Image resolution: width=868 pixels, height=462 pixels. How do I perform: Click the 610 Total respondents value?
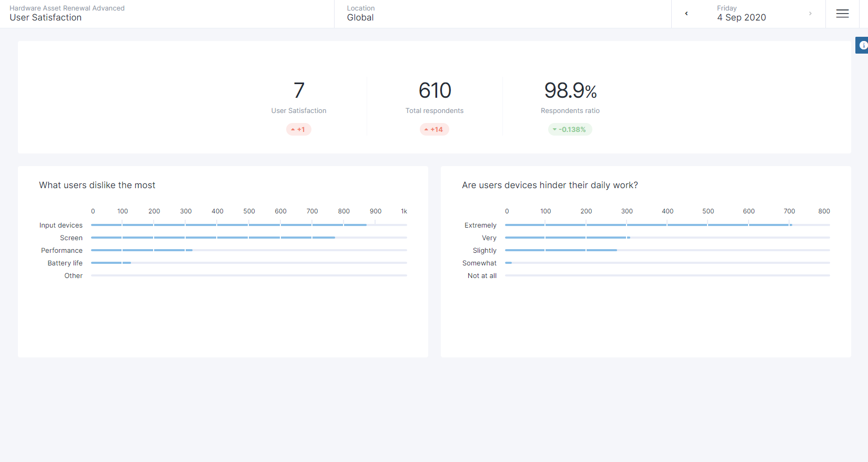click(435, 90)
